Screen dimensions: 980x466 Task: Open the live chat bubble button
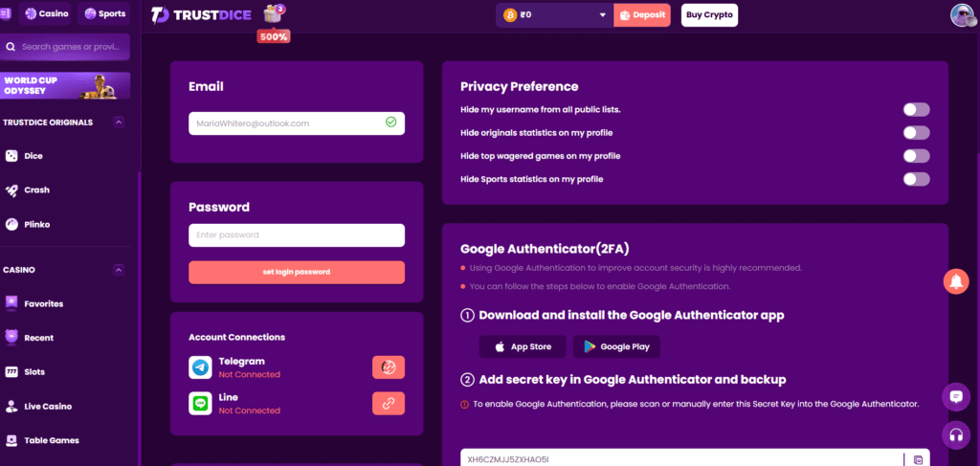956,397
